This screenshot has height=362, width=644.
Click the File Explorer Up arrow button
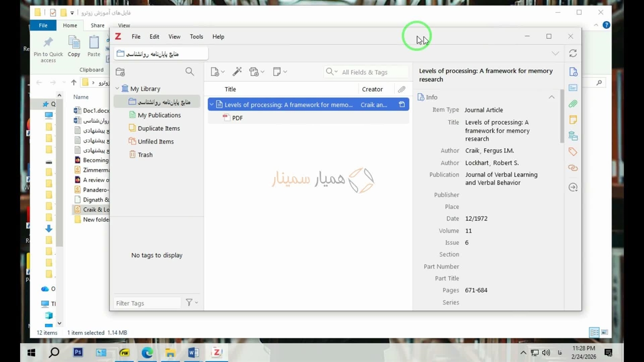(x=73, y=82)
